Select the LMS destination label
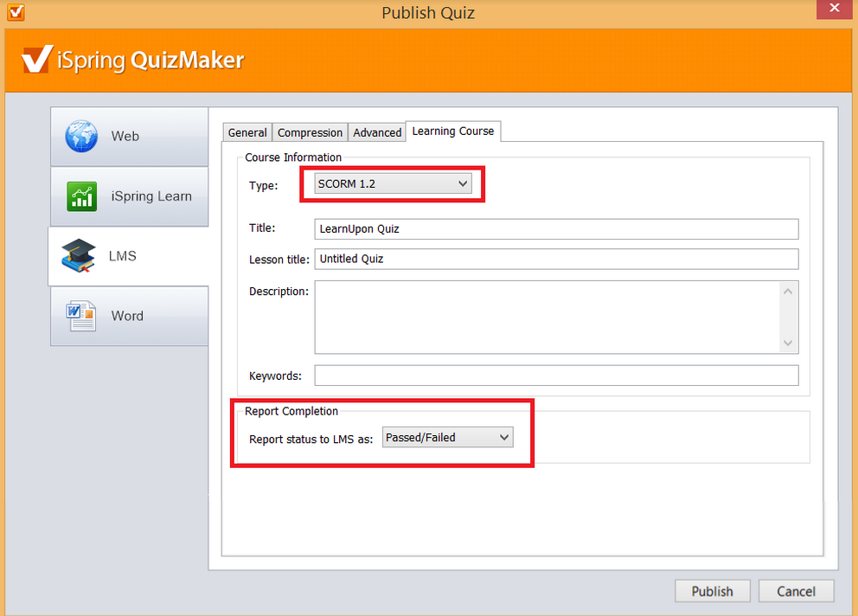This screenshot has width=858, height=616. (x=123, y=256)
